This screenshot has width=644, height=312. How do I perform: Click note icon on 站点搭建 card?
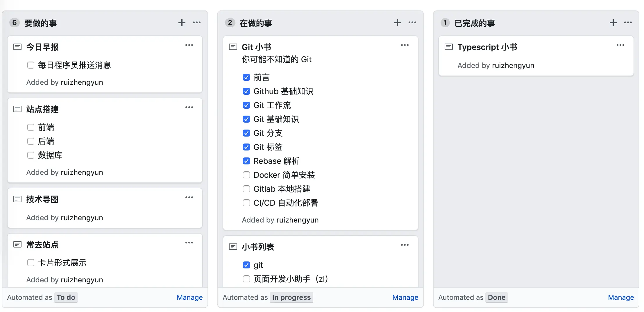[17, 109]
